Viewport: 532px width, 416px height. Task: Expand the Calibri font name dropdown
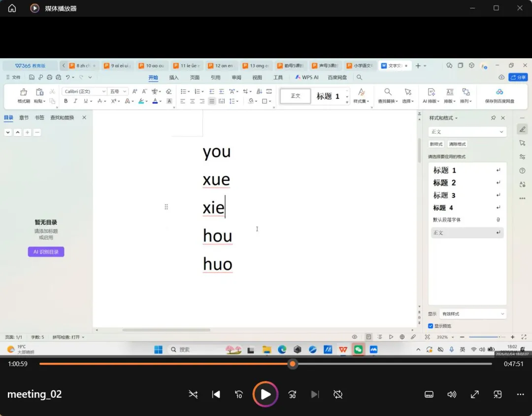click(103, 92)
